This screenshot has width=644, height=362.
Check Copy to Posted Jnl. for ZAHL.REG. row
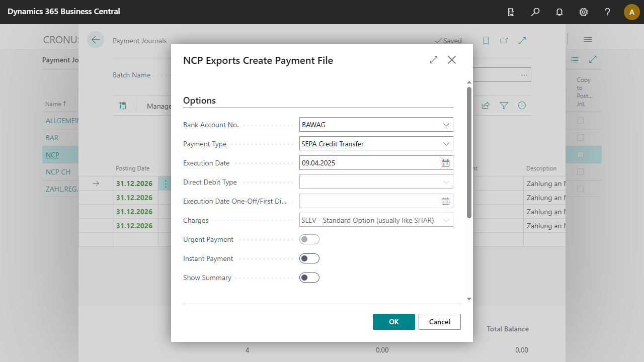click(x=581, y=189)
